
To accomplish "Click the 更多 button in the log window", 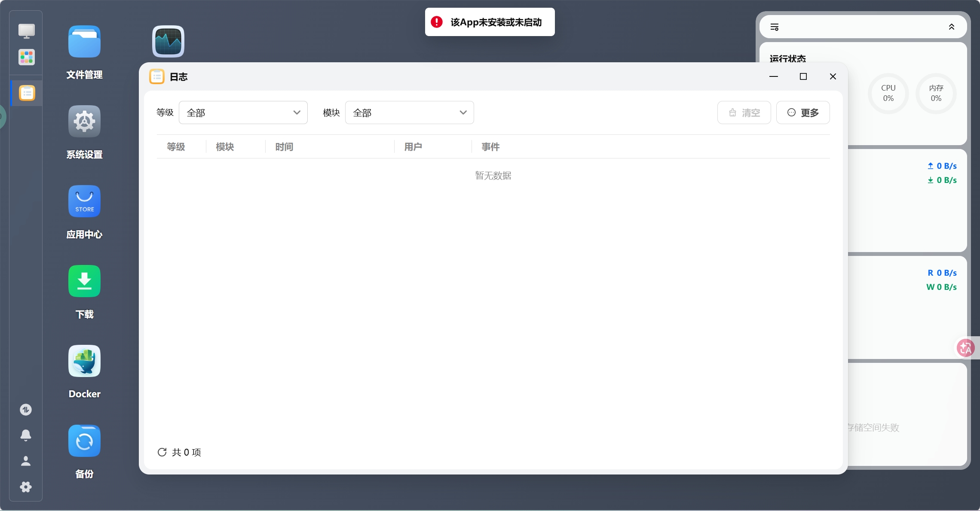I will [802, 113].
